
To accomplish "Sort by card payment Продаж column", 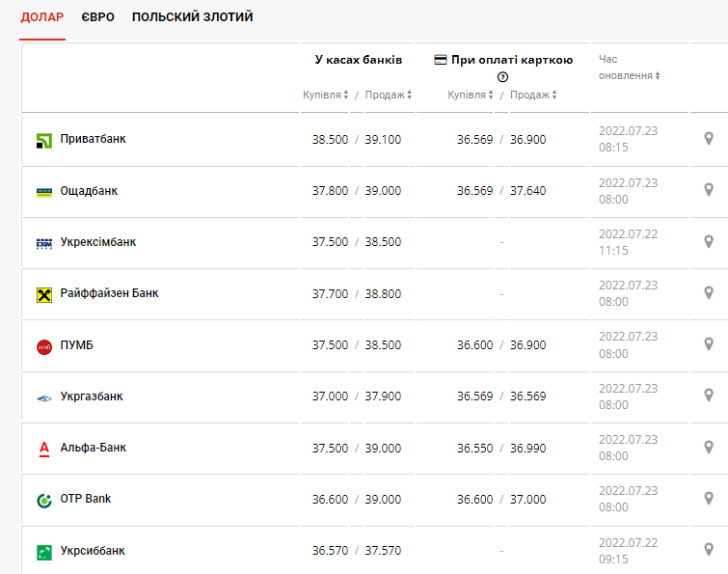I will point(533,95).
